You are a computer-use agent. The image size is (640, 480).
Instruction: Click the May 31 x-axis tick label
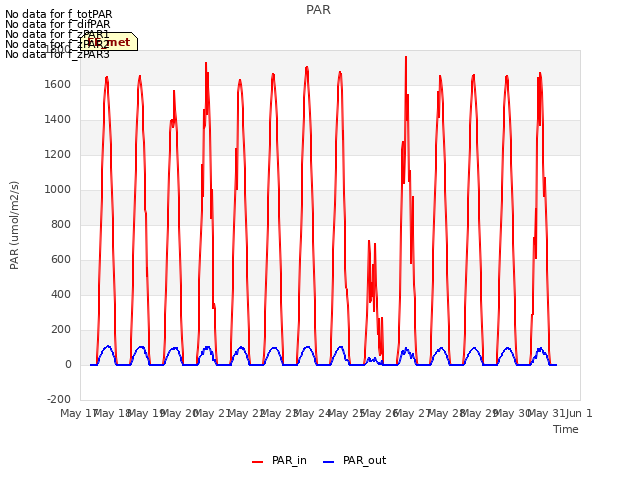coord(546,413)
